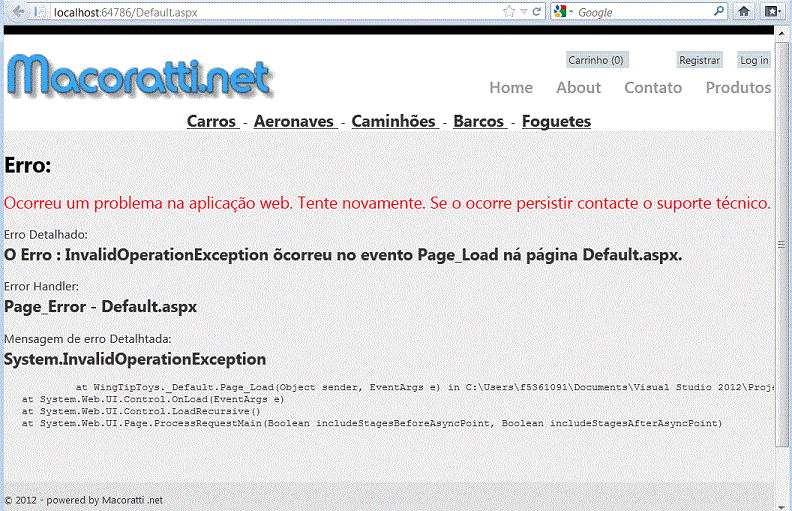Click the 'Erro Detalhado:' label

coord(45,235)
